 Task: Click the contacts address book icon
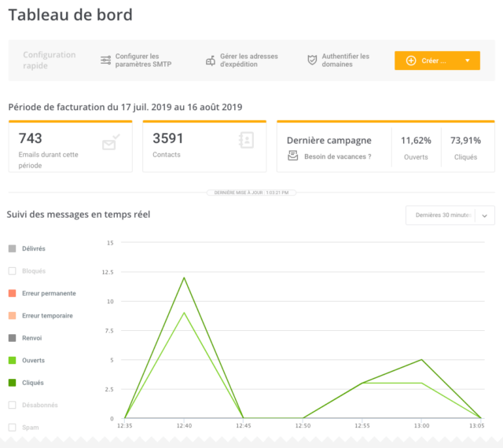(x=246, y=140)
